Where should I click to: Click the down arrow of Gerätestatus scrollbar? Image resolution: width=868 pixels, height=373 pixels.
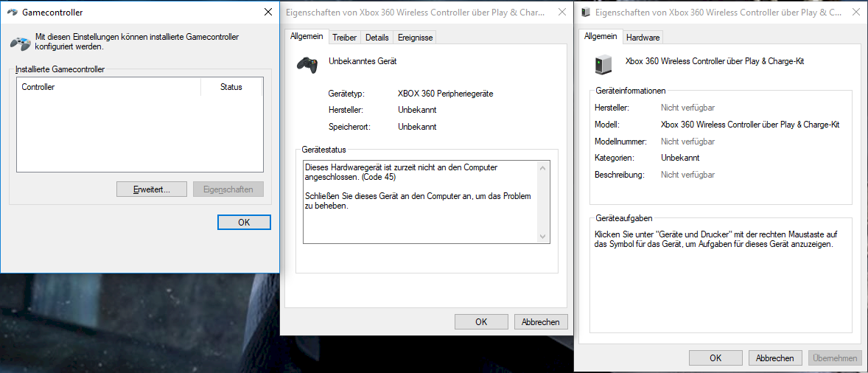click(x=542, y=237)
